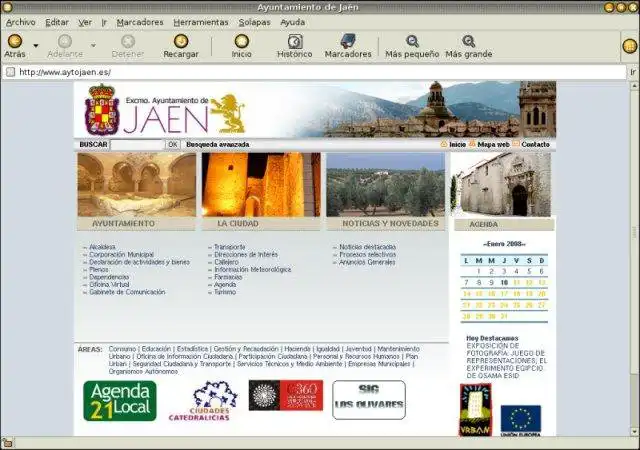Select day 10 in the January calendar

point(504,283)
